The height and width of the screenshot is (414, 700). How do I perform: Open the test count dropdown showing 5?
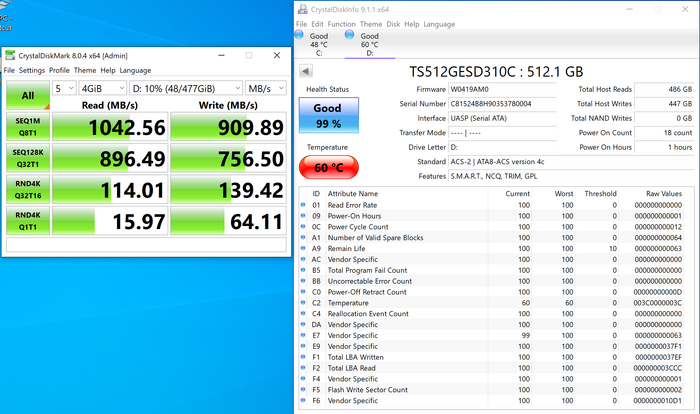pyautogui.click(x=64, y=88)
